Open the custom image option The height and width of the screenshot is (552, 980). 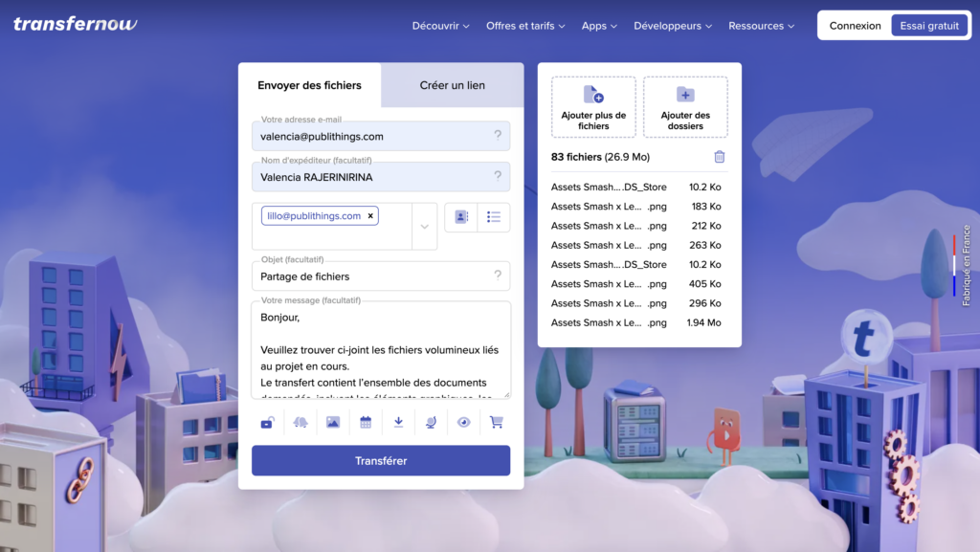(x=333, y=423)
